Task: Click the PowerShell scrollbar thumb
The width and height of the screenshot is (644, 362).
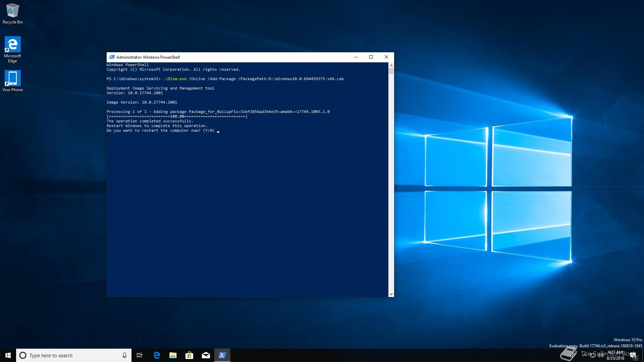Action: (x=391, y=71)
